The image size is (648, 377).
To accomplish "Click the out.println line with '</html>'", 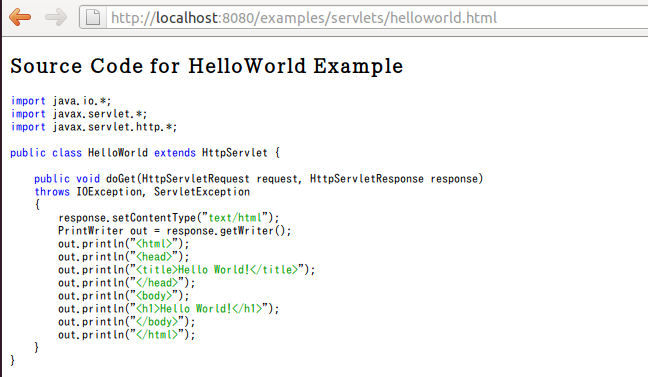I will coord(126,335).
